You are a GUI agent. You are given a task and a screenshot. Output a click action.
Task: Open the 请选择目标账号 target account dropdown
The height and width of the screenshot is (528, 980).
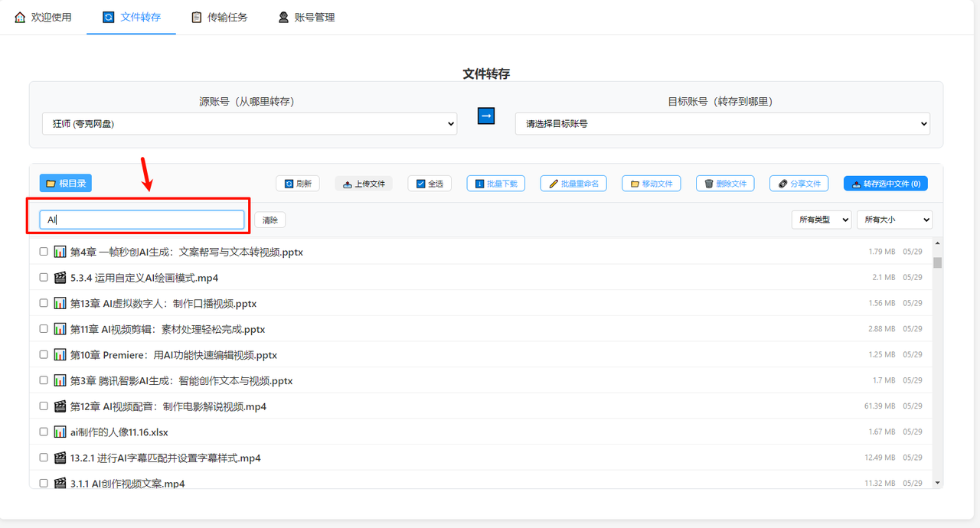point(722,124)
